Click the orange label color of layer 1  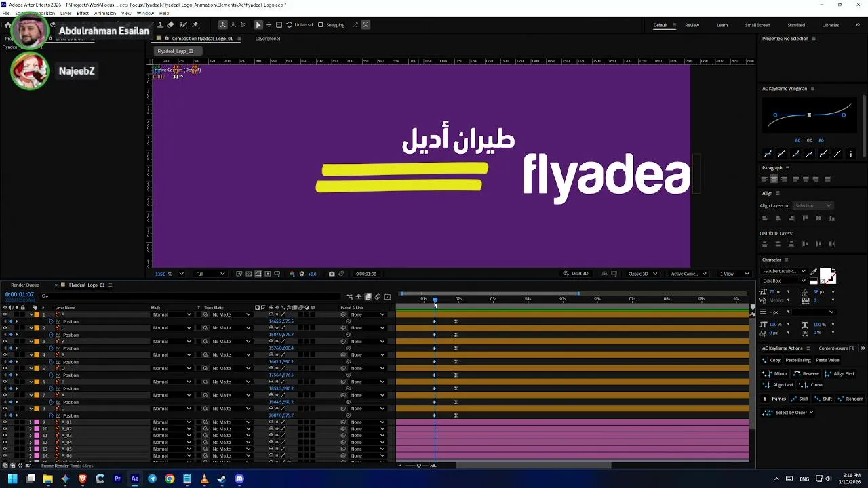pyautogui.click(x=37, y=314)
